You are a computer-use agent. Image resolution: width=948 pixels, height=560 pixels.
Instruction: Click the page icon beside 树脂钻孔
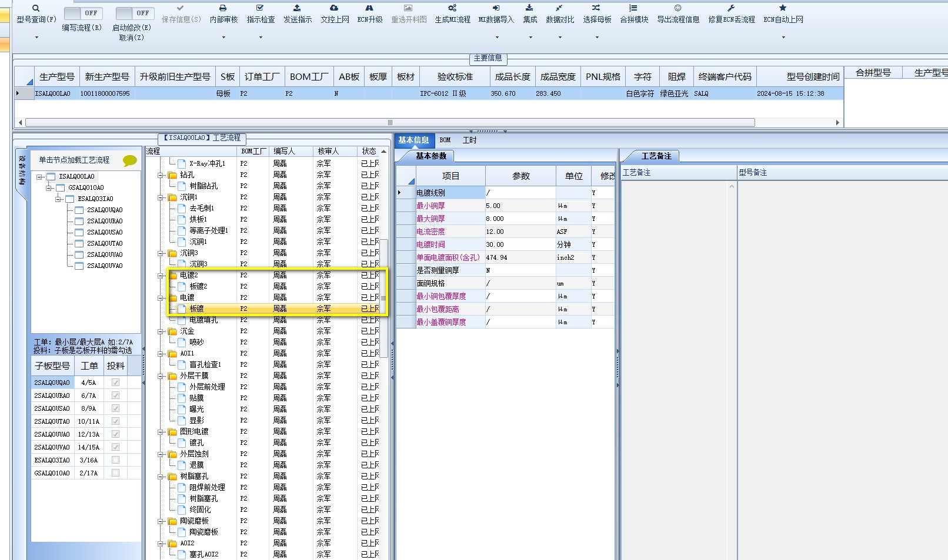click(x=182, y=186)
